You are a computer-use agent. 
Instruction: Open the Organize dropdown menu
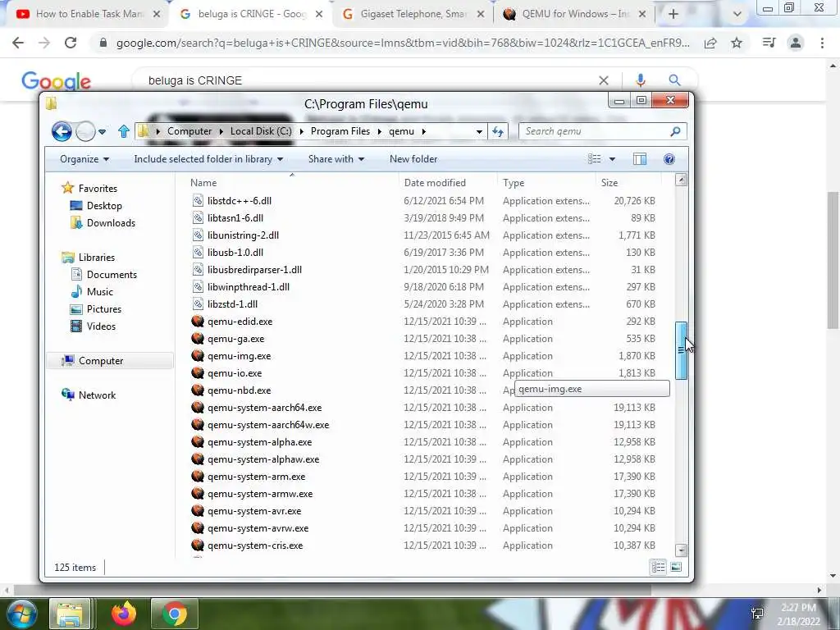point(84,159)
